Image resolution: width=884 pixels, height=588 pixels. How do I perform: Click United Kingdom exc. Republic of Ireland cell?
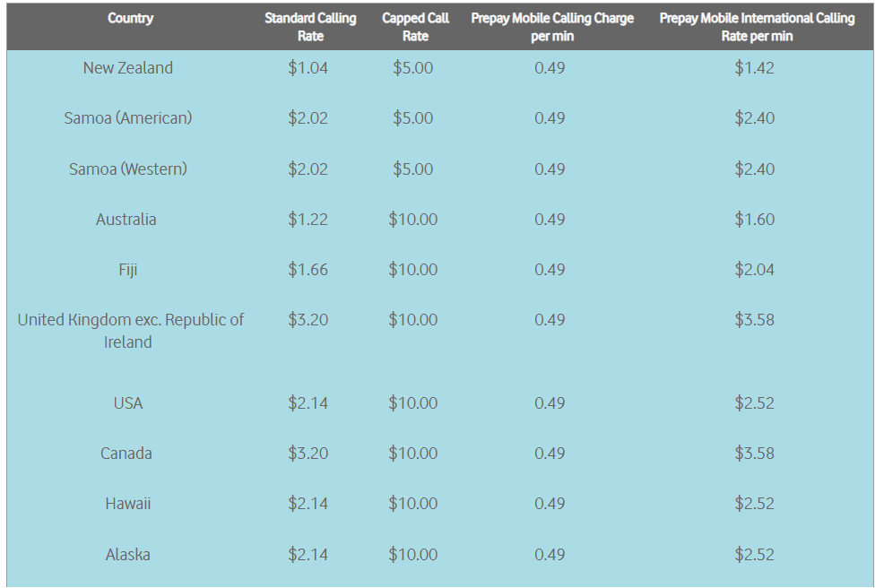(x=130, y=331)
